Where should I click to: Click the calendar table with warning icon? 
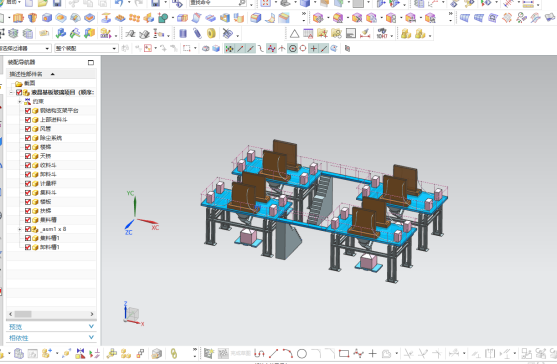308,34
